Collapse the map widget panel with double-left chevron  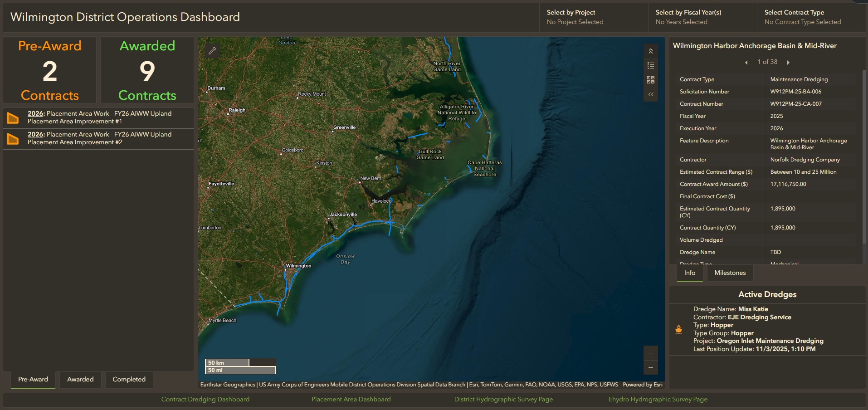[x=650, y=94]
